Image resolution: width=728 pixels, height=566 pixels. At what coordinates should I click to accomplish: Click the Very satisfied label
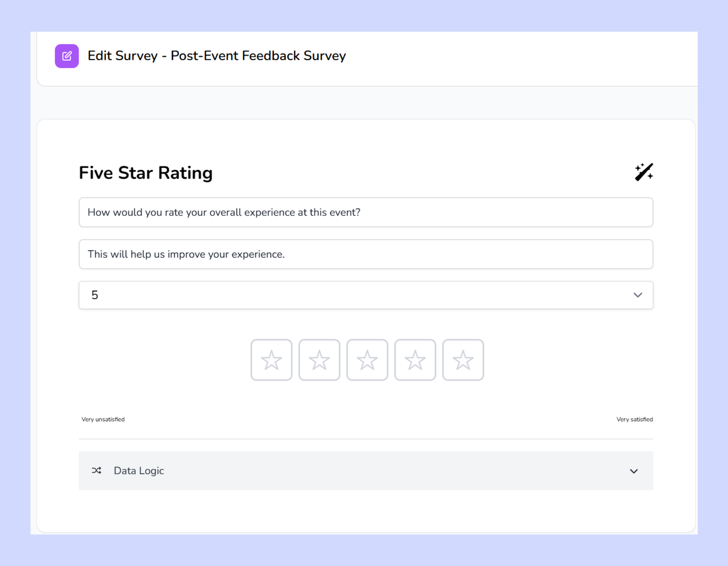pyautogui.click(x=634, y=419)
